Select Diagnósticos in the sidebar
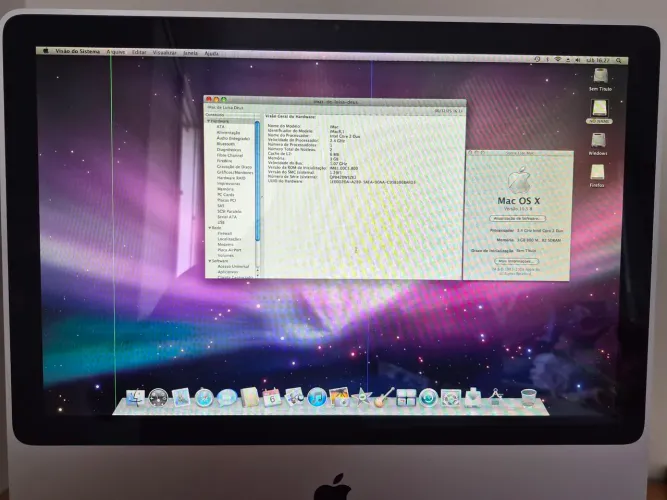Image resolution: width=667 pixels, height=500 pixels. click(x=229, y=150)
